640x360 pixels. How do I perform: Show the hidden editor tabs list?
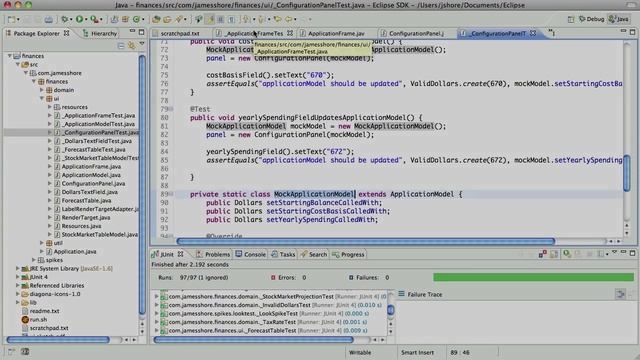551,33
